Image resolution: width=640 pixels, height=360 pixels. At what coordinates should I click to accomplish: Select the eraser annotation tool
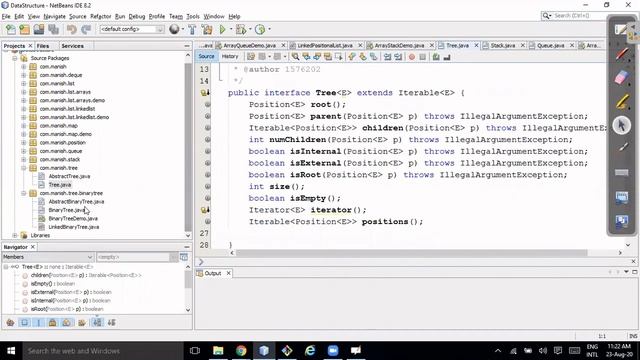[x=622, y=78]
